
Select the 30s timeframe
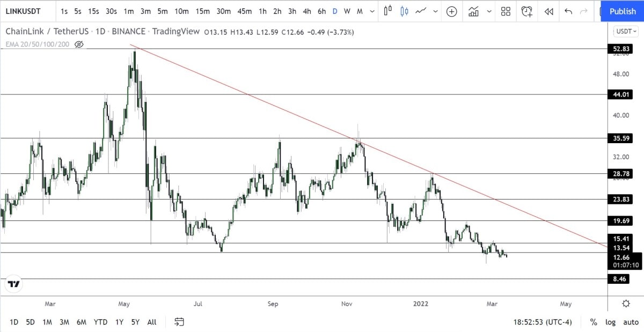tap(111, 11)
